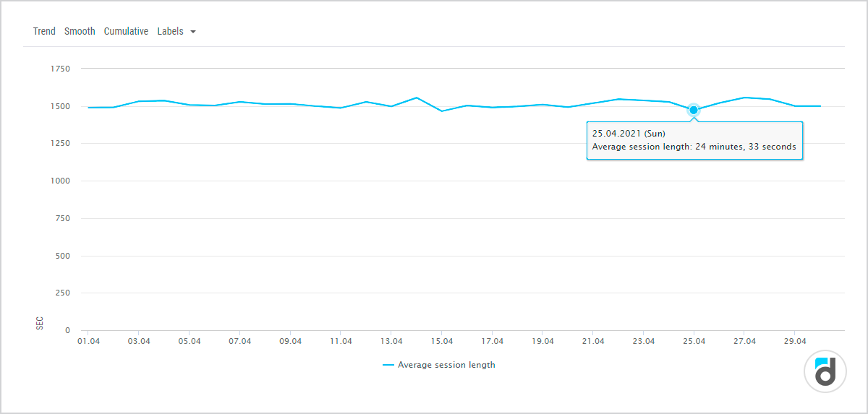The image size is (868, 414).
Task: Click the 1750 y-axis value label
Action: [x=60, y=69]
